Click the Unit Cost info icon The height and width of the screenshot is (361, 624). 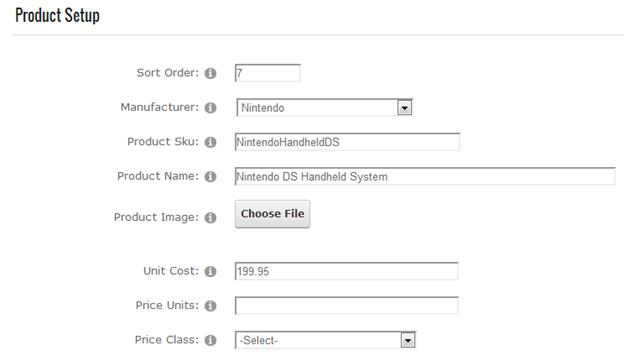[x=211, y=271]
